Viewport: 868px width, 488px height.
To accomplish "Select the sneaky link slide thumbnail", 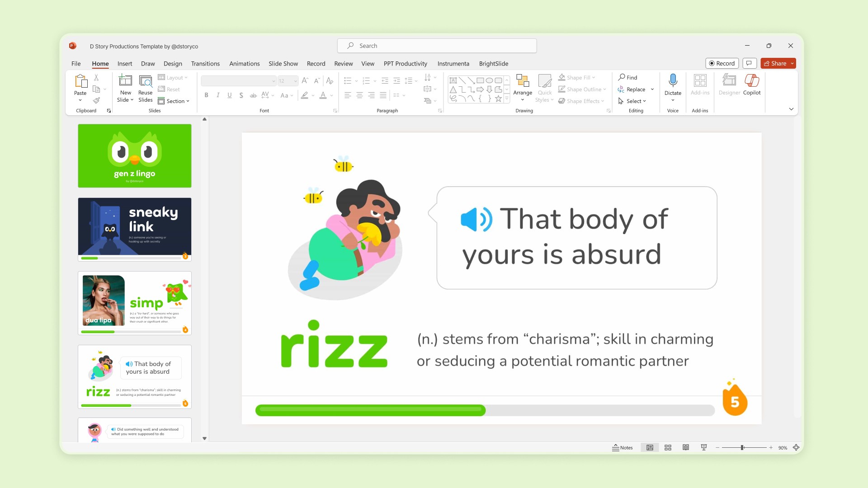I will click(135, 228).
